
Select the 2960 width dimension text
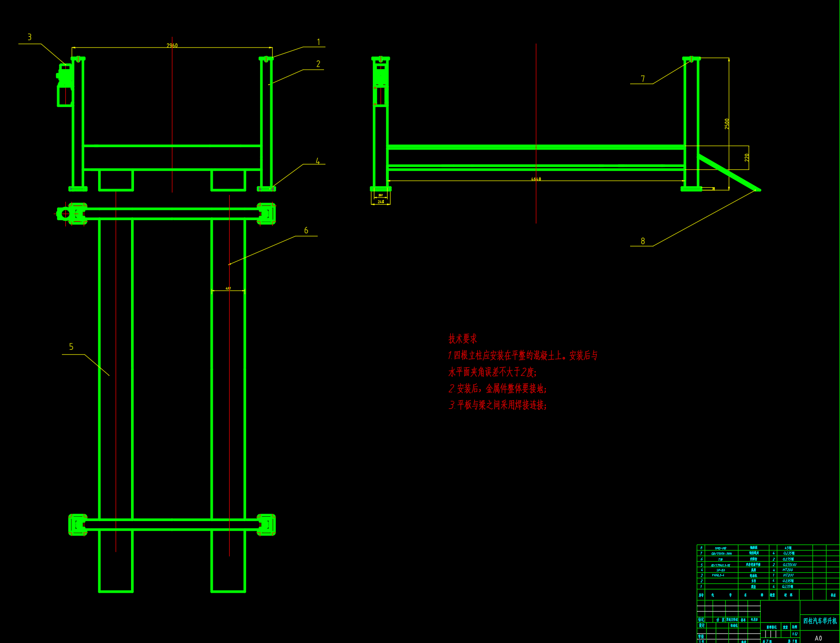[x=172, y=45]
